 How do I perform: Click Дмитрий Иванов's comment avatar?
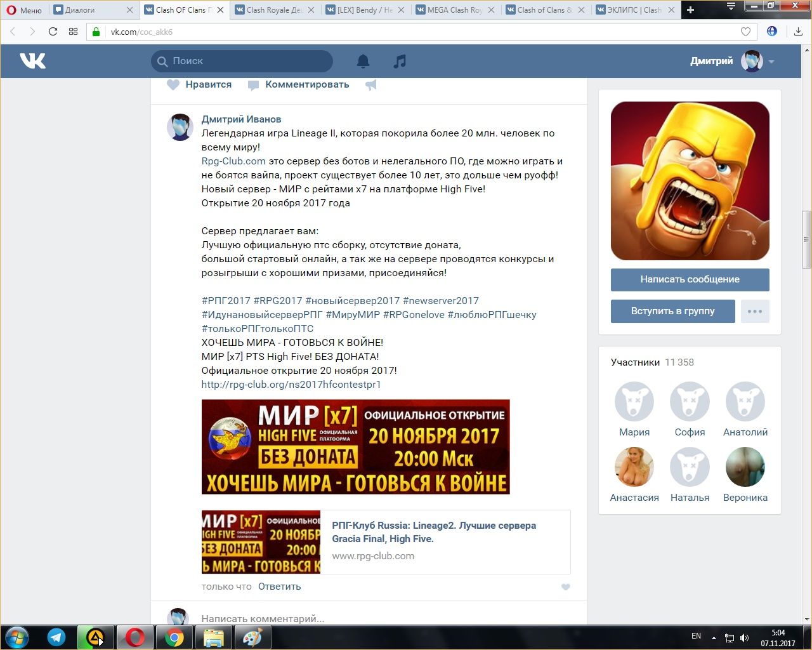[180, 128]
